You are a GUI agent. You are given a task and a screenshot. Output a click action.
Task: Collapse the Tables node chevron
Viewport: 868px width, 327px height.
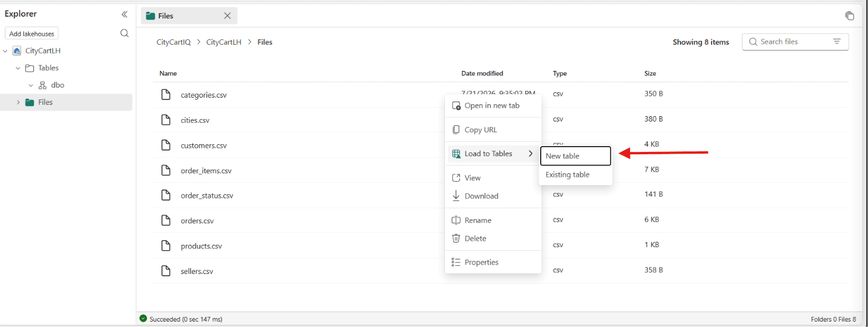[18, 68]
